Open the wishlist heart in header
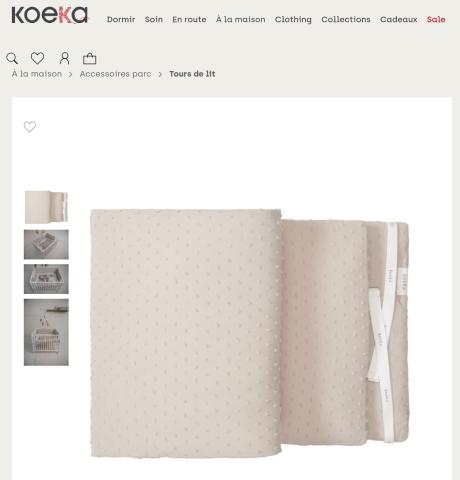 pyautogui.click(x=37, y=58)
